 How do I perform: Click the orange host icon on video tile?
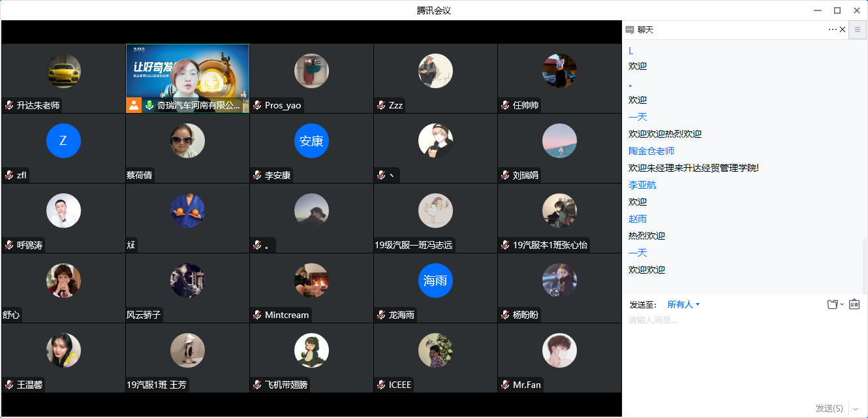[x=134, y=105]
